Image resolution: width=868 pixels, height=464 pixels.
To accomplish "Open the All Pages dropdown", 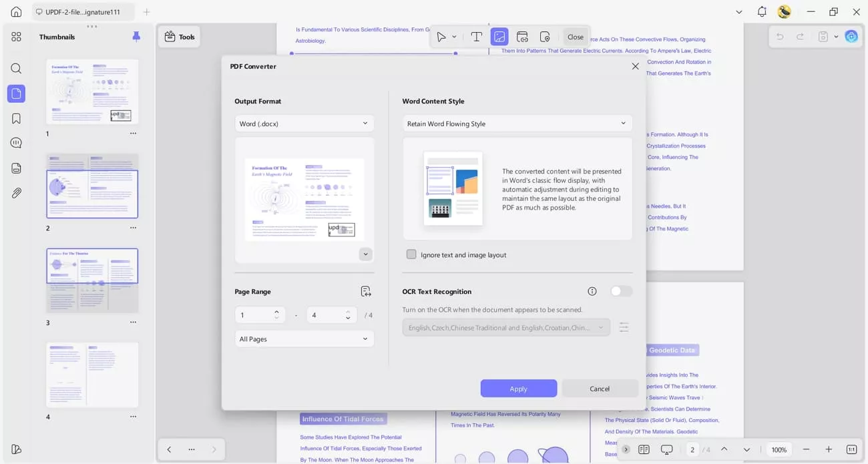I will [304, 338].
